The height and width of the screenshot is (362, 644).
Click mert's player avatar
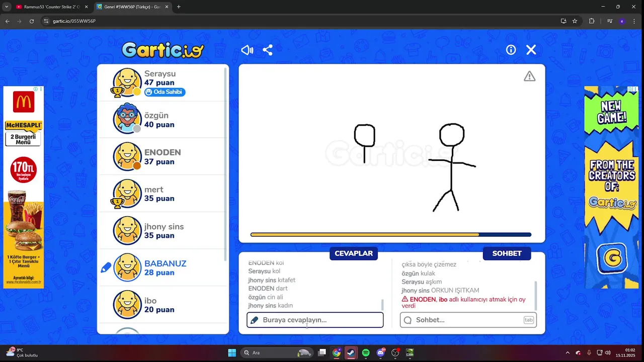tap(127, 193)
